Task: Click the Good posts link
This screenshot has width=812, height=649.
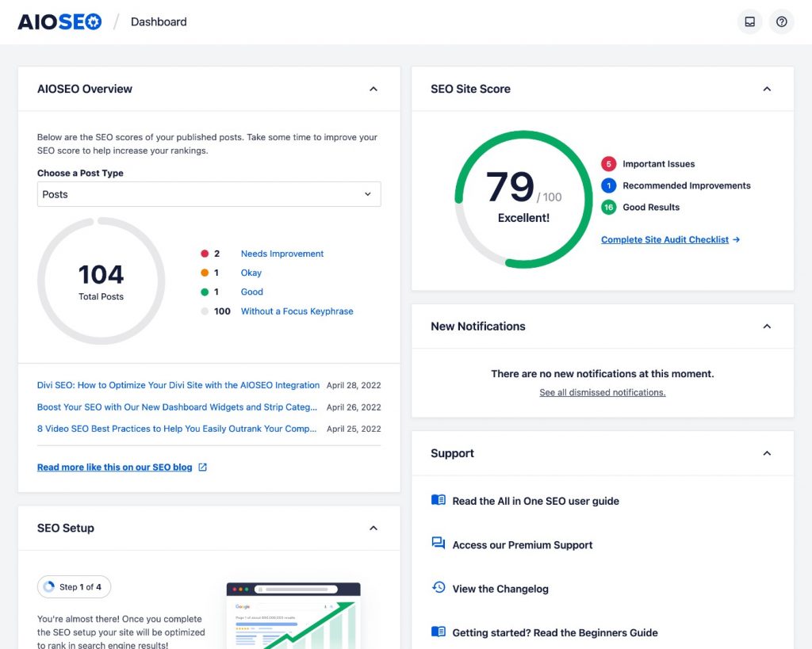Action: point(251,292)
